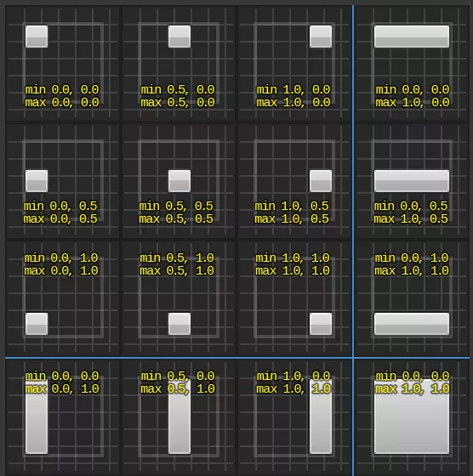Select the middle horizontal stretch preset

(412, 181)
